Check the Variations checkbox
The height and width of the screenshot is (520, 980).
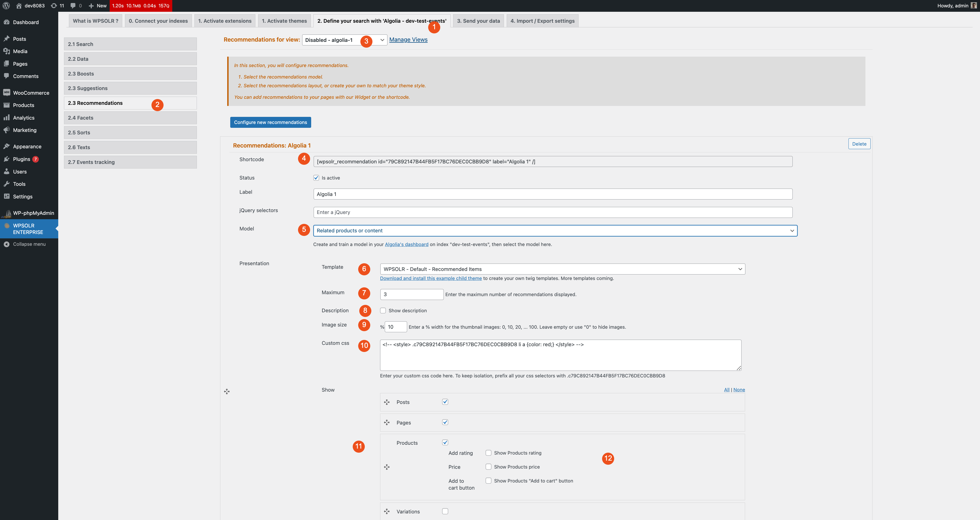[445, 511]
